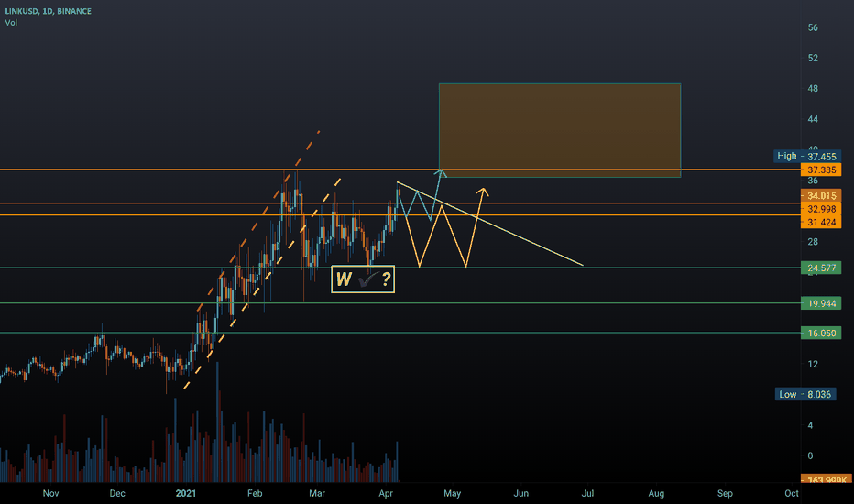Click the 34.015 current price label
This screenshot has height=504, width=854.
821,195
